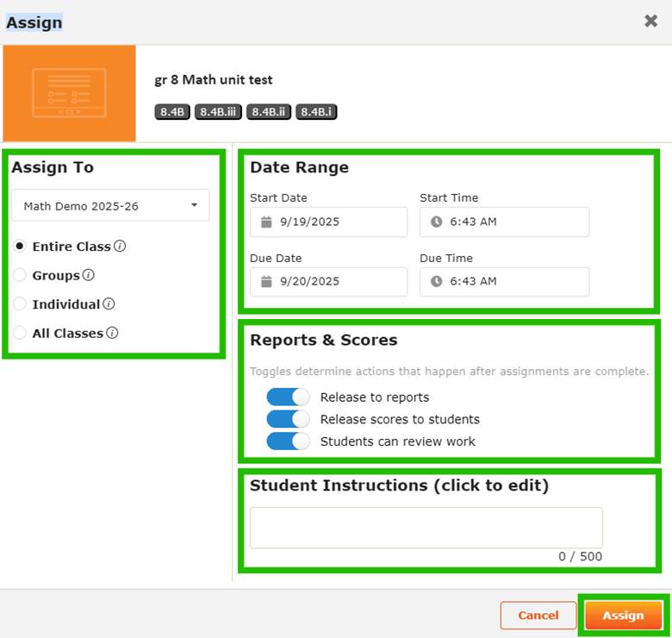Click the orange assessment thumbnail image

69,93
